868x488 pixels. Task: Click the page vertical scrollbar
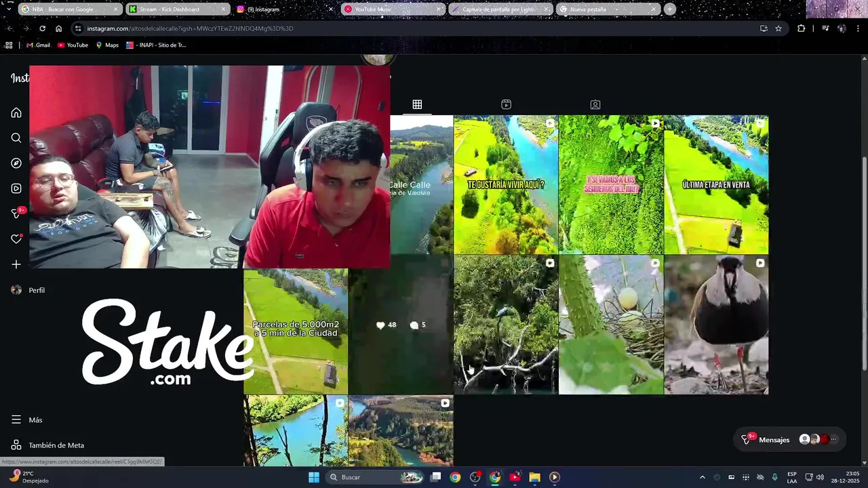click(864, 263)
